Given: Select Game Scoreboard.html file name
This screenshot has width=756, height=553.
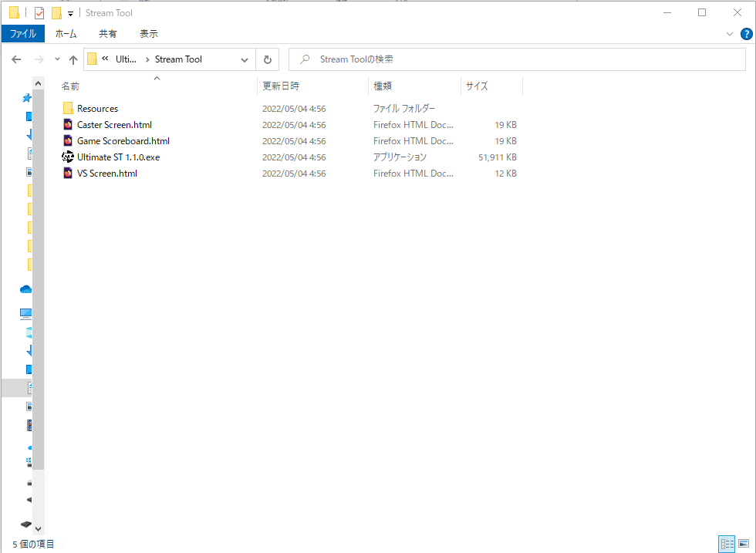Looking at the screenshot, I should pyautogui.click(x=123, y=141).
